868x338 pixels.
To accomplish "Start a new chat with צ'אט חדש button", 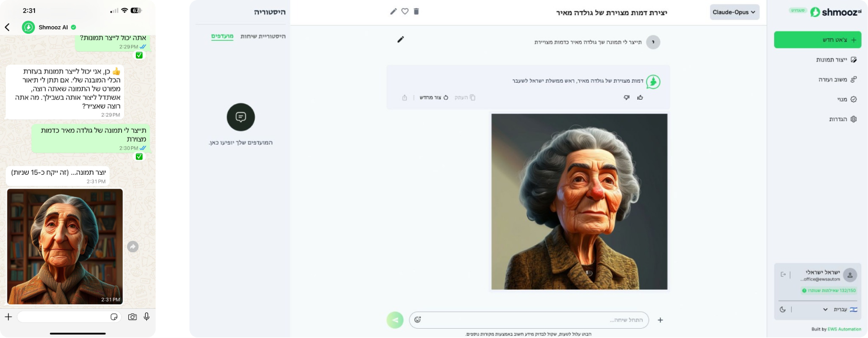I will coord(817,40).
